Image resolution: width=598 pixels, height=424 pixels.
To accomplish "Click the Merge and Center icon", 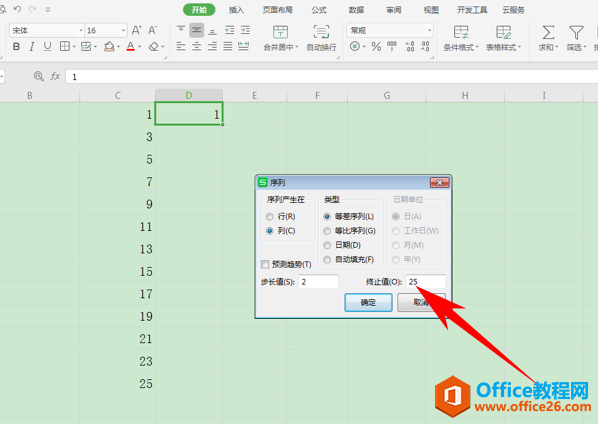I will click(280, 32).
